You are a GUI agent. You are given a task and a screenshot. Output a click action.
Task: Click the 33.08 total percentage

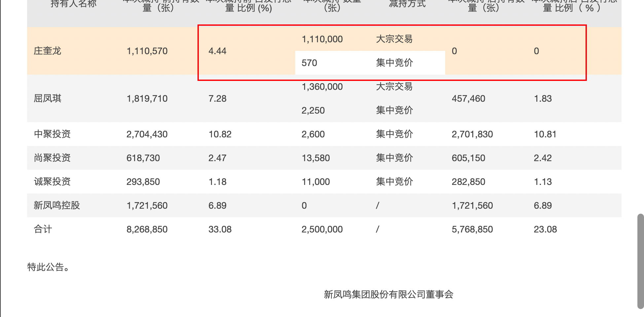[x=220, y=229]
